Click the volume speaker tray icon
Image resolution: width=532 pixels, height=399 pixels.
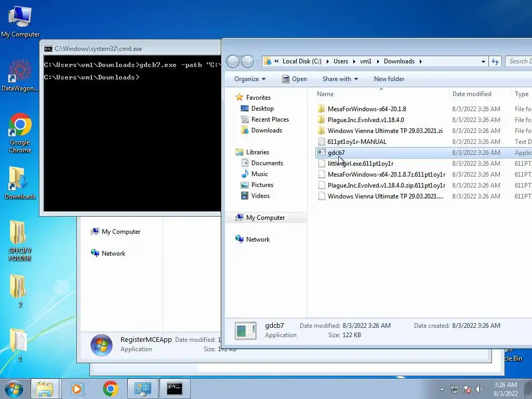480,389
